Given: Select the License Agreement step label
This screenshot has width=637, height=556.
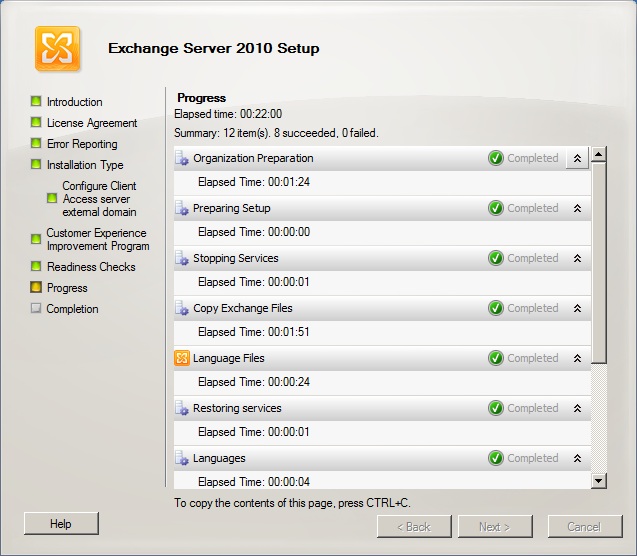Looking at the screenshot, I should pyautogui.click(x=92, y=123).
